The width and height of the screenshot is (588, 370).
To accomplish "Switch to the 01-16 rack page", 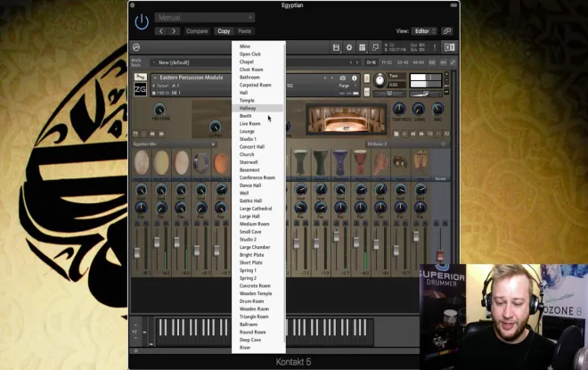I will 372,62.
